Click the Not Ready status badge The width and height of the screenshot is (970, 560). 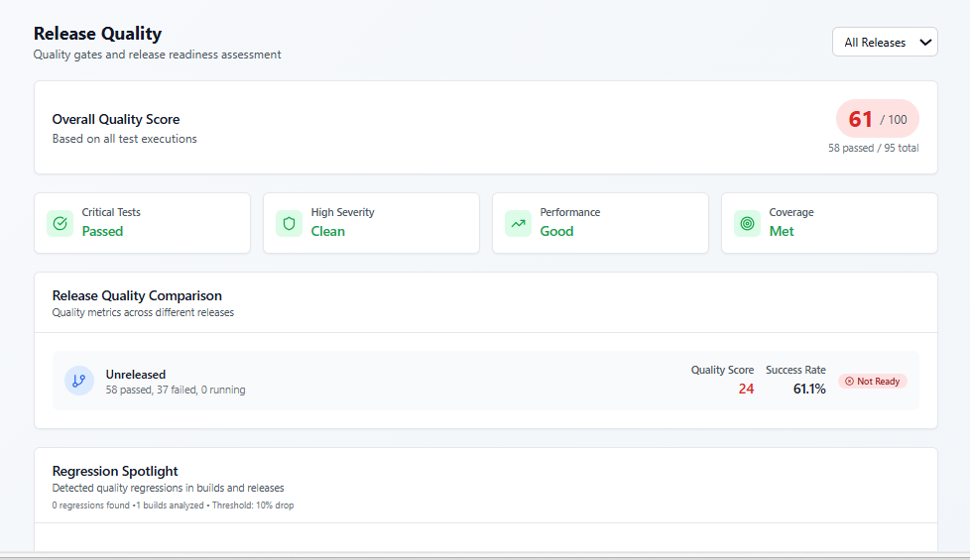pyautogui.click(x=873, y=382)
